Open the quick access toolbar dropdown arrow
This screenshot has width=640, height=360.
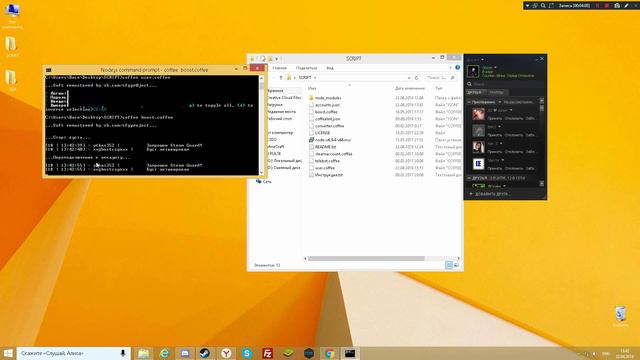(276, 59)
